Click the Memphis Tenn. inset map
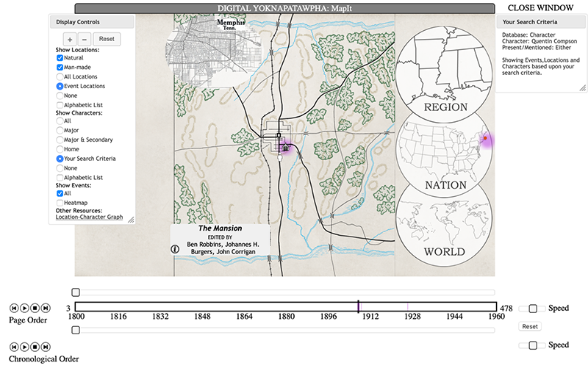The image size is (588, 371). point(214,52)
